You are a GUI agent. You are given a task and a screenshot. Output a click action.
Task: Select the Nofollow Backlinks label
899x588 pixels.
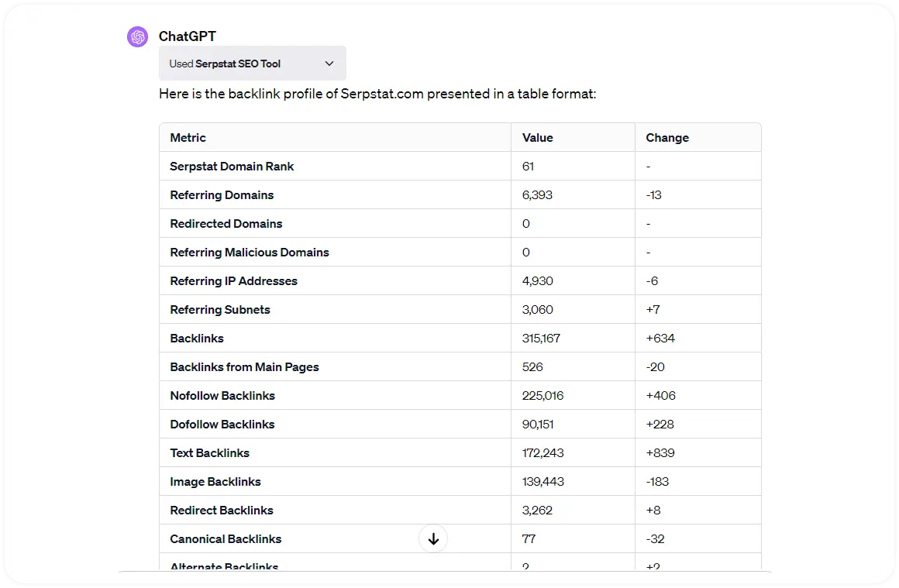222,395
